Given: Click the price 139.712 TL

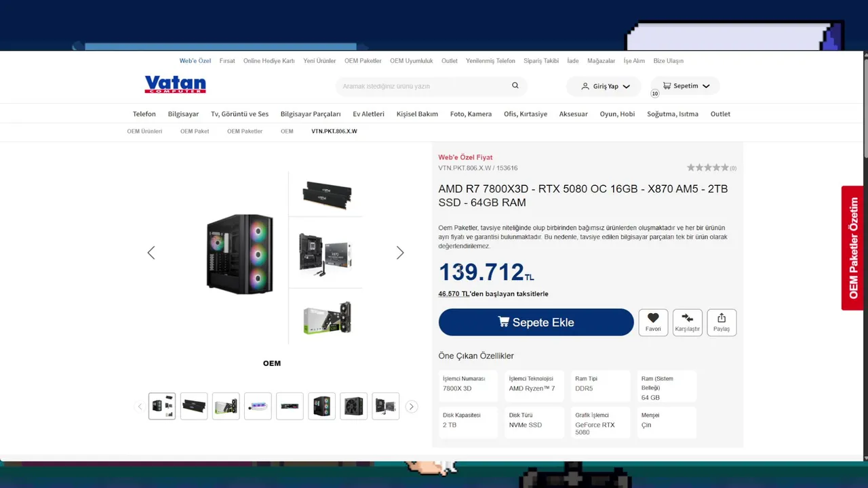Looking at the screenshot, I should 486,272.
